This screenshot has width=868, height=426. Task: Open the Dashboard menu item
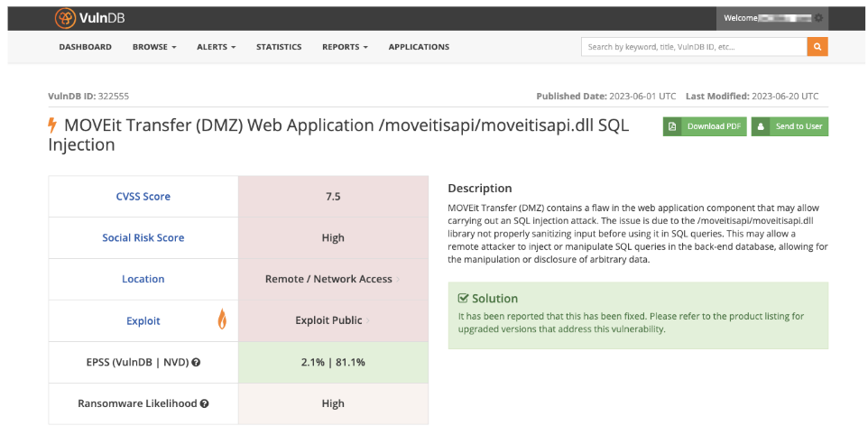[x=85, y=47]
